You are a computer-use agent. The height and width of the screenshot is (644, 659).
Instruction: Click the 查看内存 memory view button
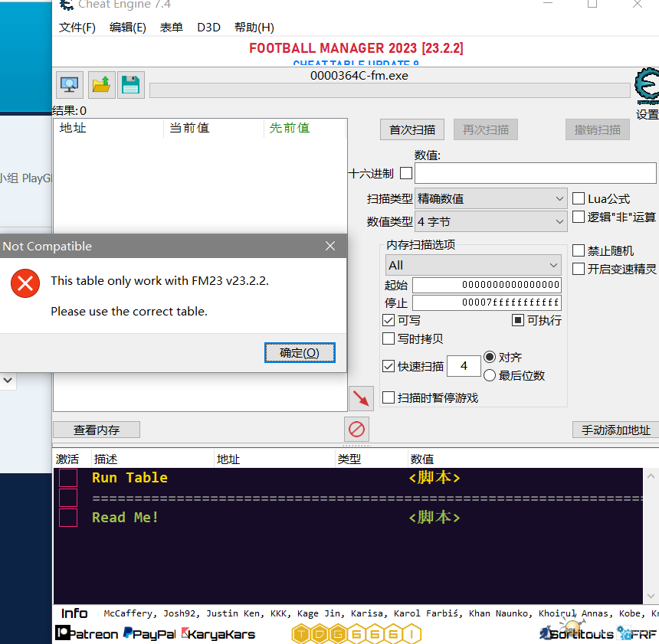click(97, 430)
